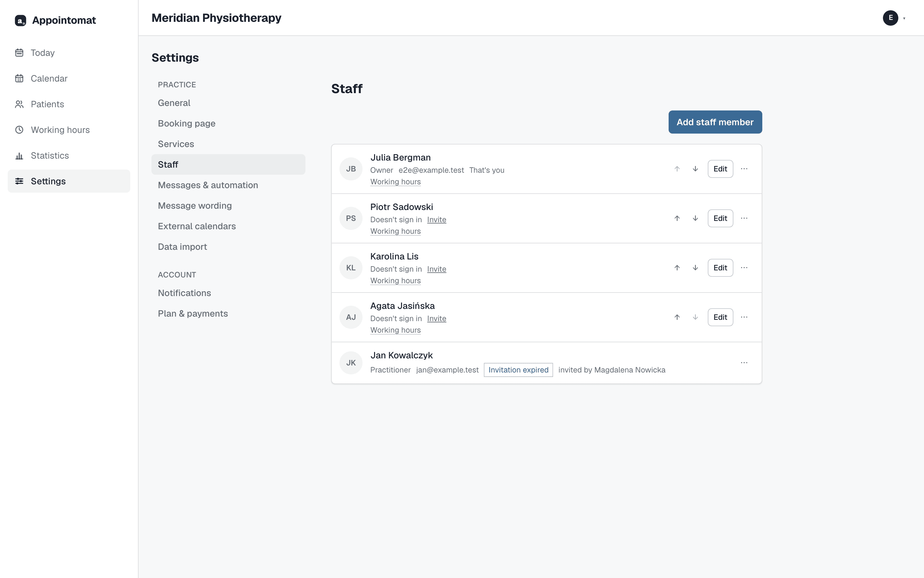
Task: Open General practice settings
Action: 228,103
